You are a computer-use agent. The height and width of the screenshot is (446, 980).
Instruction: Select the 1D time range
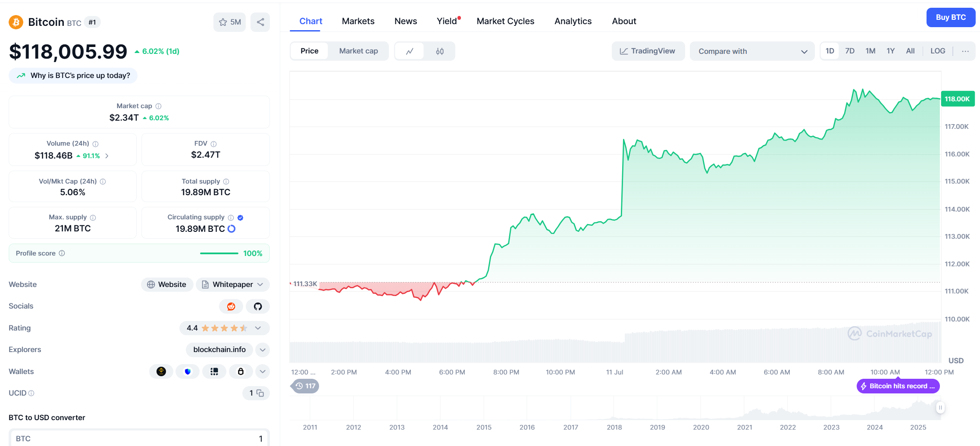coord(830,51)
